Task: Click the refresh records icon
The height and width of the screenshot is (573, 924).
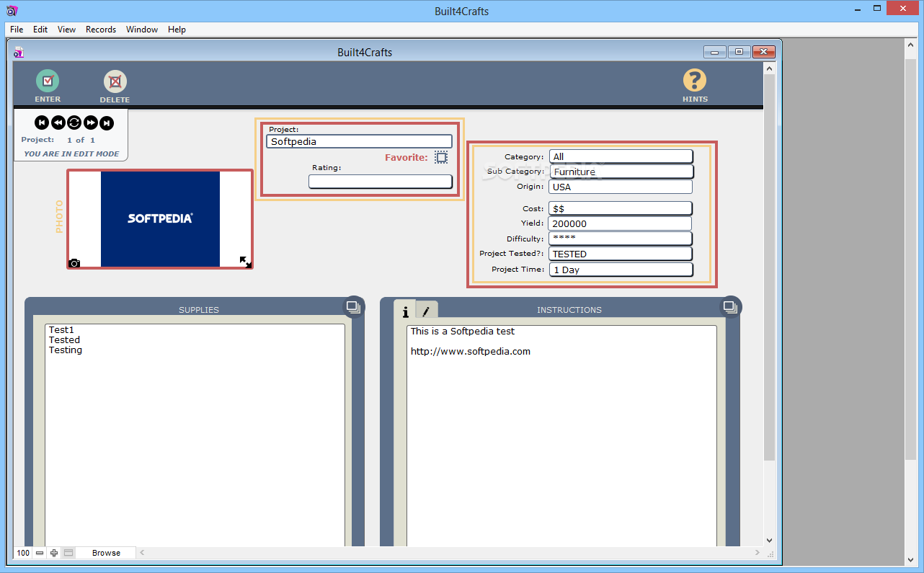Action: (74, 123)
